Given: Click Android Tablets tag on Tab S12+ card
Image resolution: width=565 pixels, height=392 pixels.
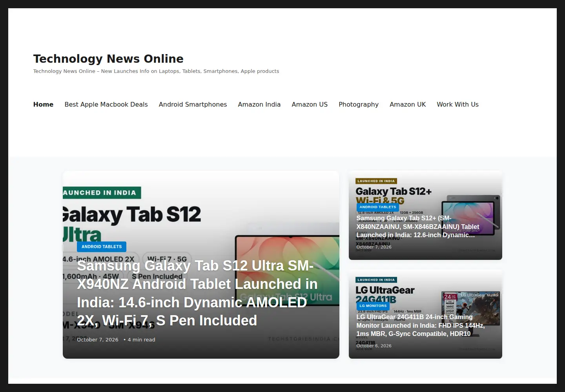Looking at the screenshot, I should 377,207.
